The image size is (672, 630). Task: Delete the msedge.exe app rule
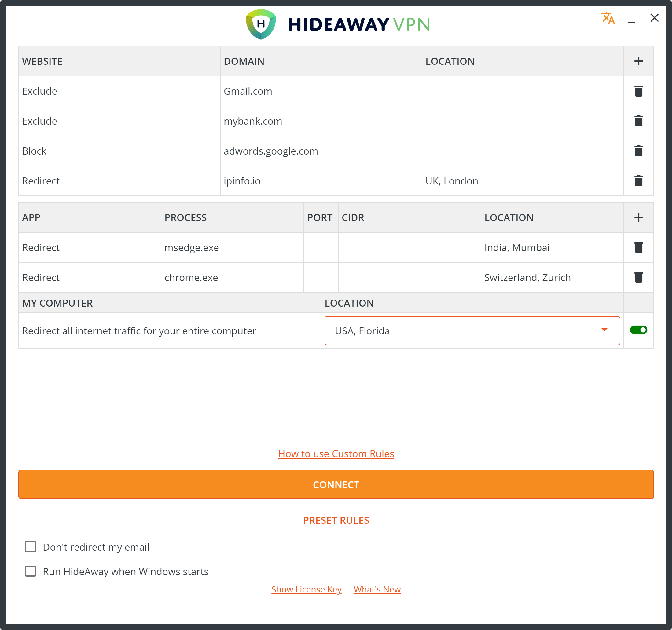pyautogui.click(x=638, y=247)
